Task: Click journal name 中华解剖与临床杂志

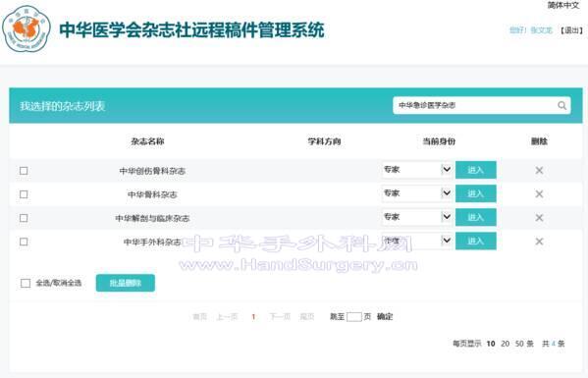Action: coord(152,218)
